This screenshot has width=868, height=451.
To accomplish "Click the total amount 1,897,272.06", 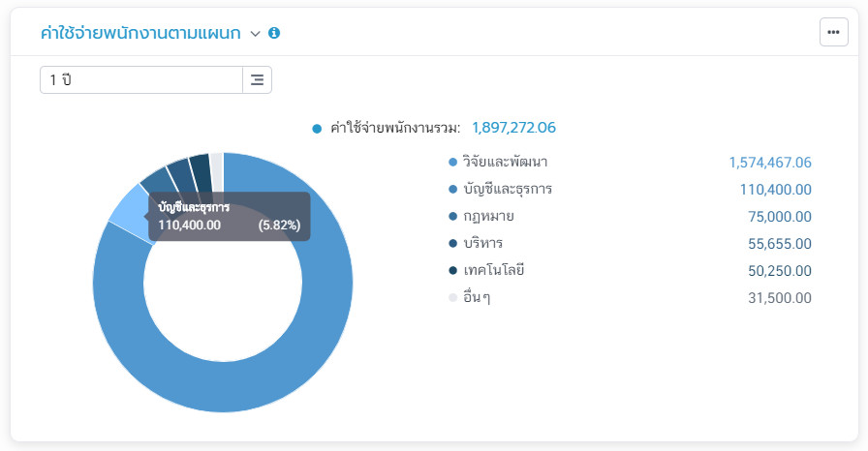I will [513, 128].
